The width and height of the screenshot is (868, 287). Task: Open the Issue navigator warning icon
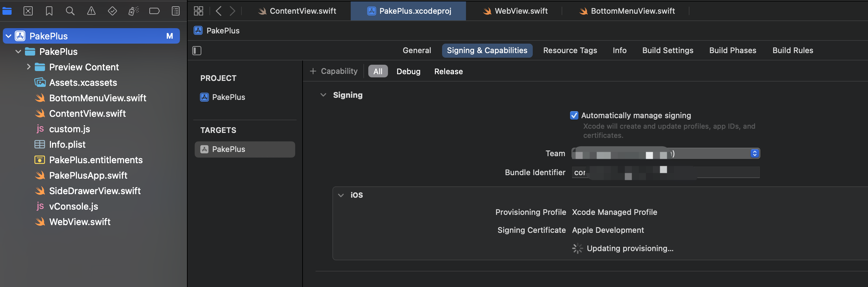[91, 11]
